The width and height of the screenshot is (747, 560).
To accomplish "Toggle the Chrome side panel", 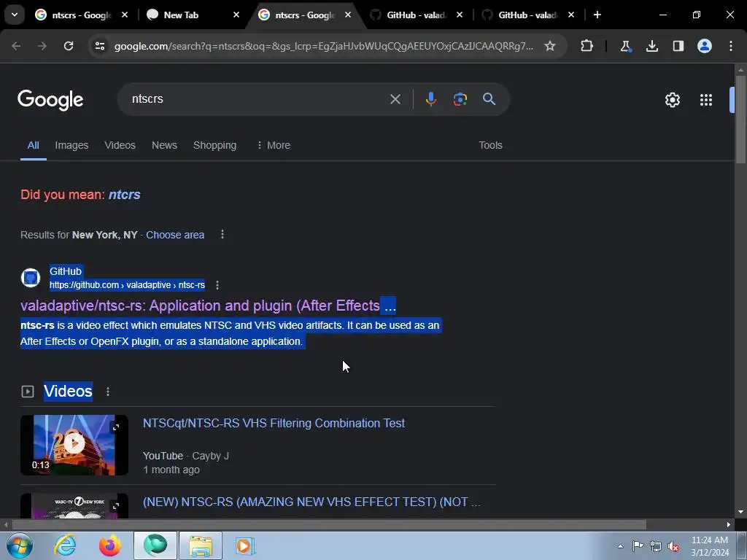I will point(678,46).
